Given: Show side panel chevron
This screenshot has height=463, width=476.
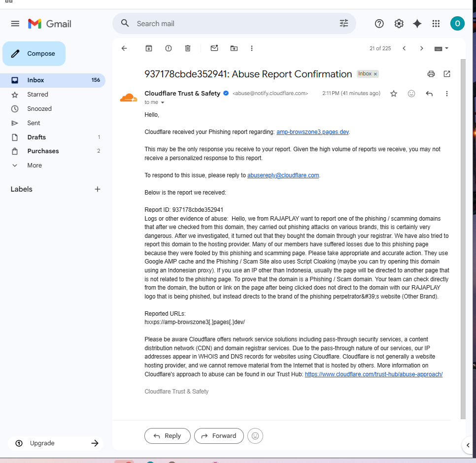Looking at the screenshot, I should coord(468,445).
